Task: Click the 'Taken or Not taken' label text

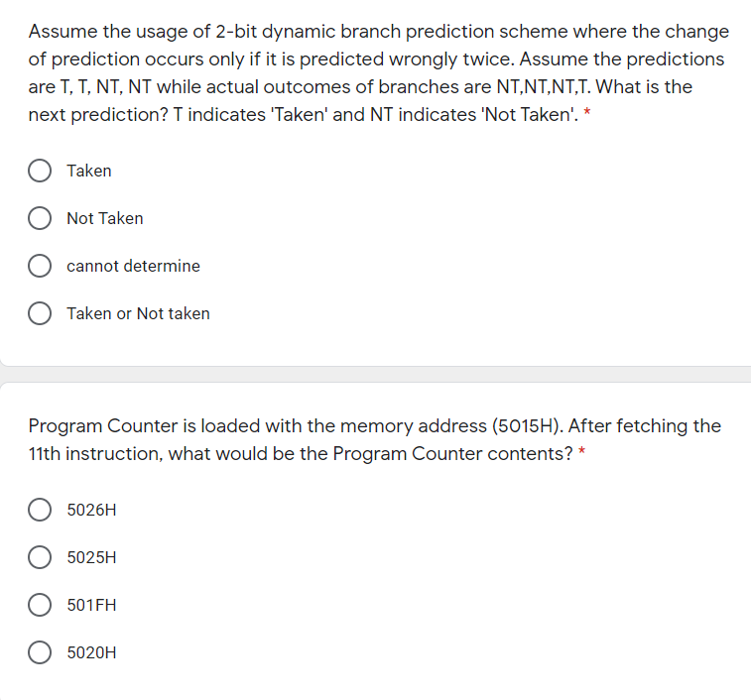Action: [x=138, y=313]
